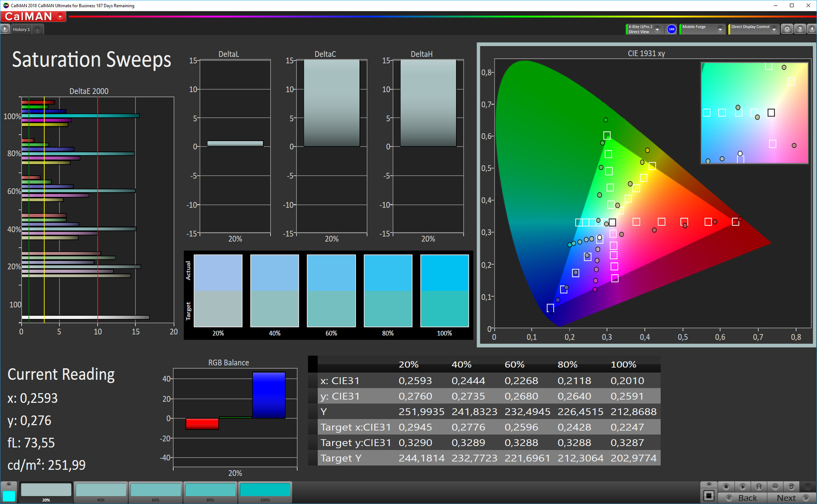Open Mobile Forge source dropdown
The image size is (817, 504).
720,29
